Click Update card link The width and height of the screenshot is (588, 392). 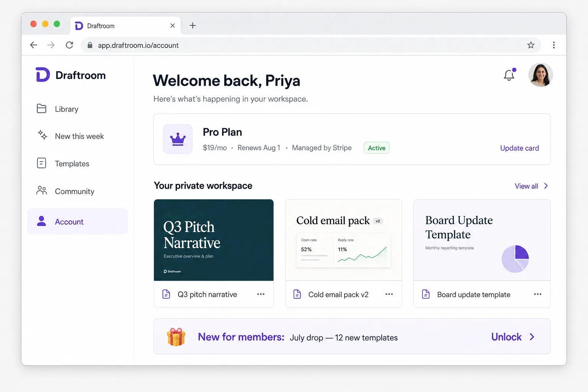click(x=519, y=148)
